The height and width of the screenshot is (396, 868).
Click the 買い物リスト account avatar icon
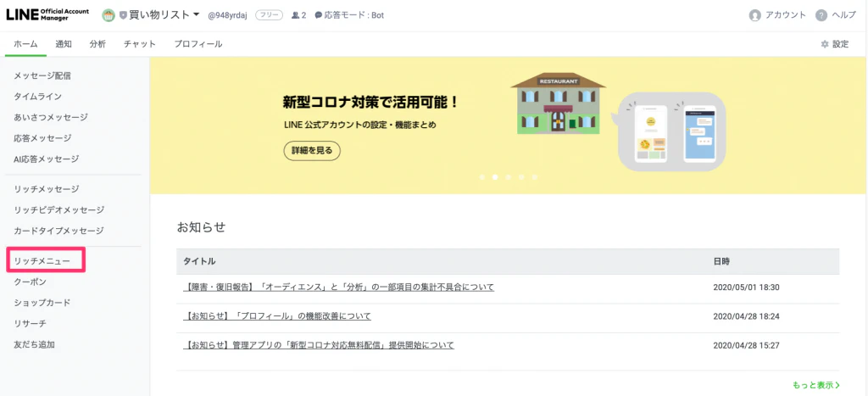108,15
